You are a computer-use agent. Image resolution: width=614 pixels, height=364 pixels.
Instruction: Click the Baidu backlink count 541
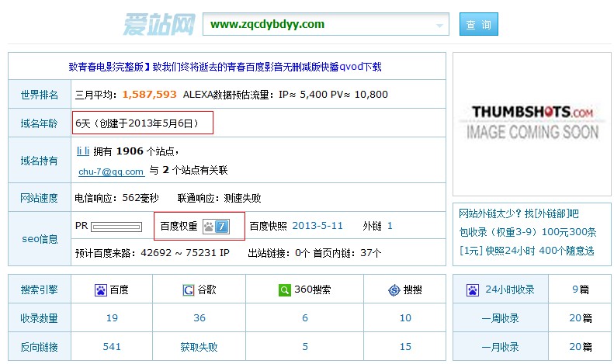pos(112,347)
